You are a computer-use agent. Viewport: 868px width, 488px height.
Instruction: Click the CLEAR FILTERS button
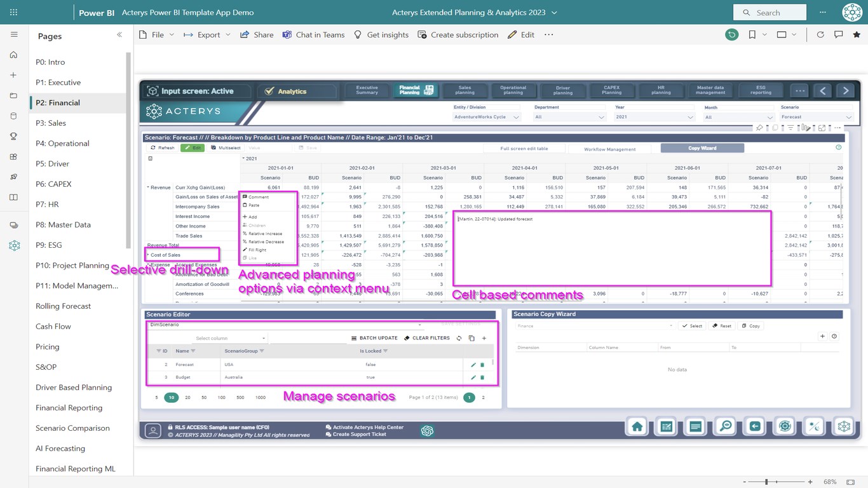point(427,338)
